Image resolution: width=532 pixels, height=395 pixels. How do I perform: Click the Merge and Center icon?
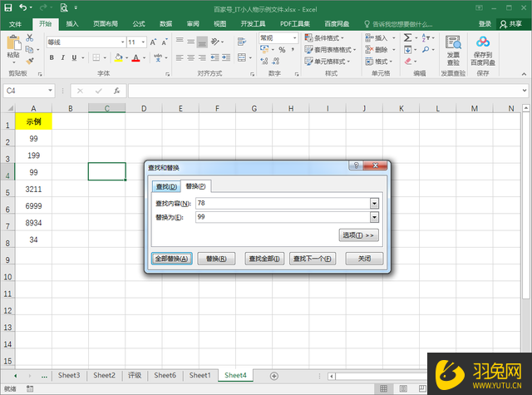point(242,57)
